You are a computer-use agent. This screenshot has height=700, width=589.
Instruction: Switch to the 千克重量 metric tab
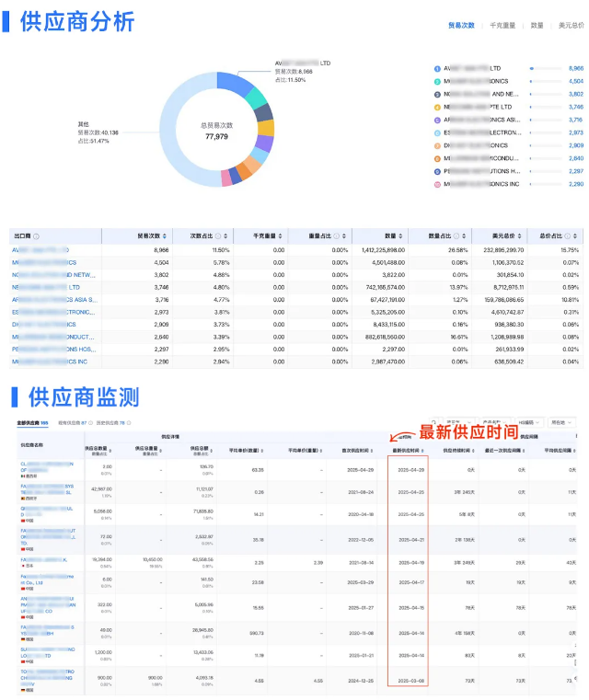pos(502,25)
